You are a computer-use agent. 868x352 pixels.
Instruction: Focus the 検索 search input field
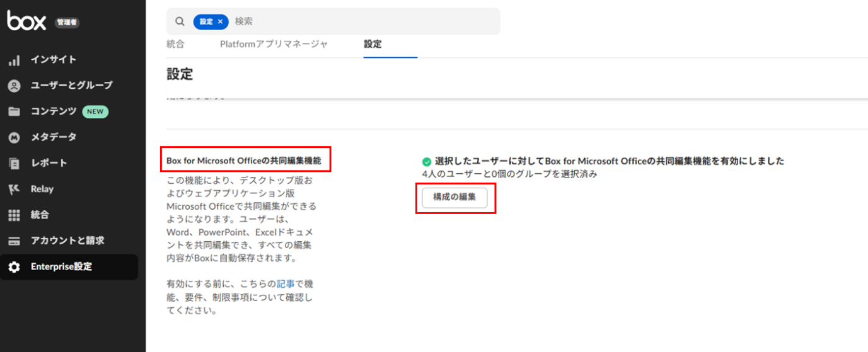click(x=359, y=21)
